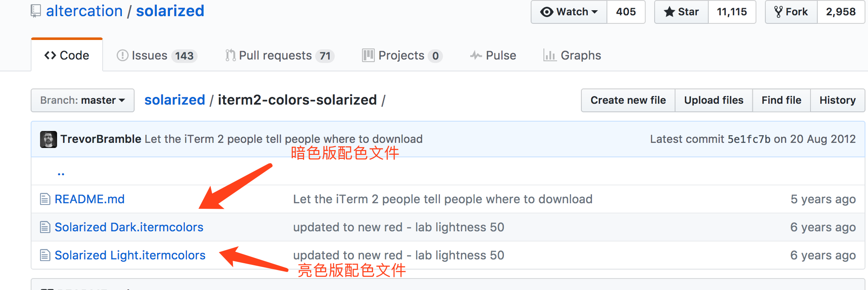
Task: Click TrevorBramble's avatar thumbnail
Action: point(49,139)
